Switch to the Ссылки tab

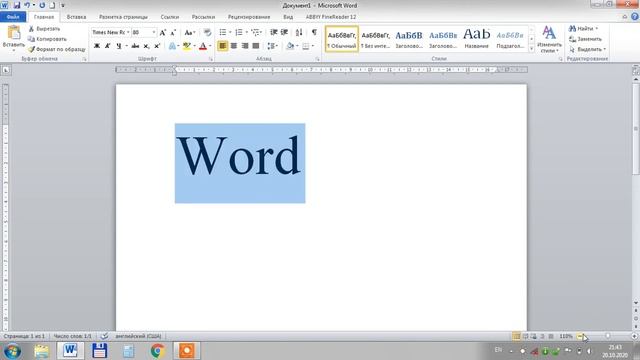(x=170, y=17)
